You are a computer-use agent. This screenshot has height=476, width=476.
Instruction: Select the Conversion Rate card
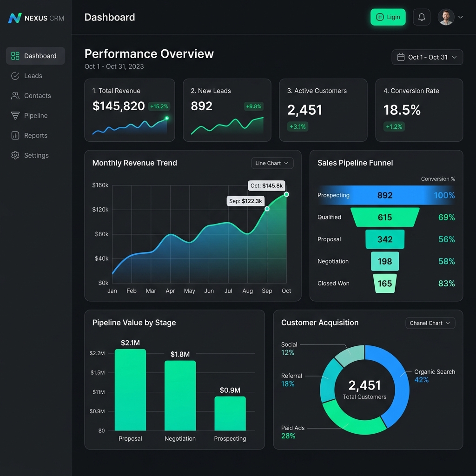coord(419,110)
